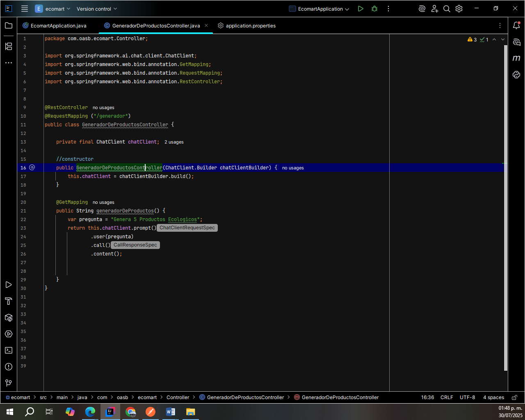Change UTF-8 file encoding in status bar

click(467, 397)
